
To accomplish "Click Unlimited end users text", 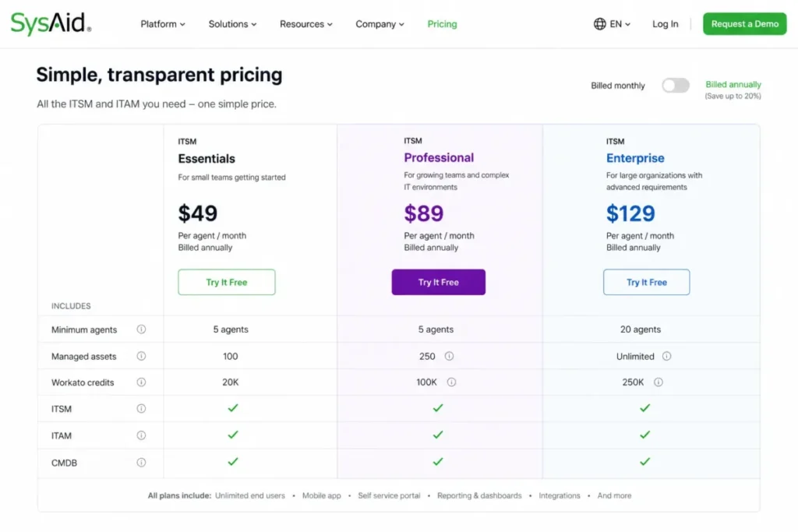I will coord(250,495).
